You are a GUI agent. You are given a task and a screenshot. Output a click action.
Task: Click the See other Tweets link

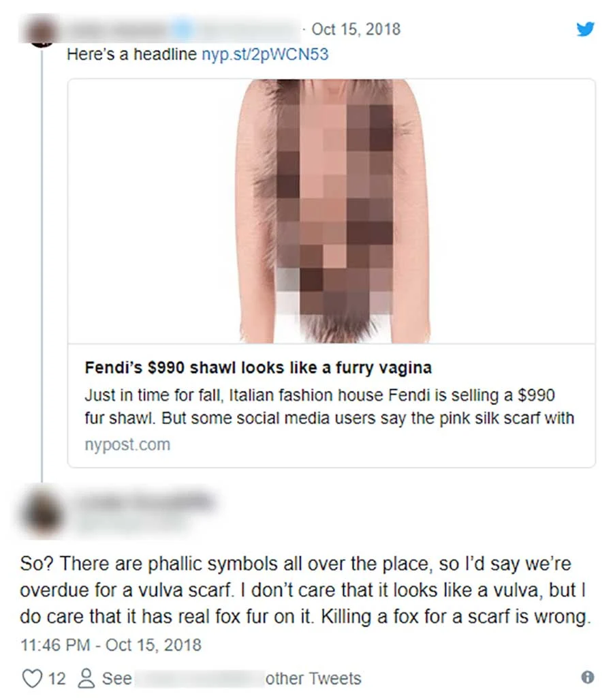(x=231, y=679)
